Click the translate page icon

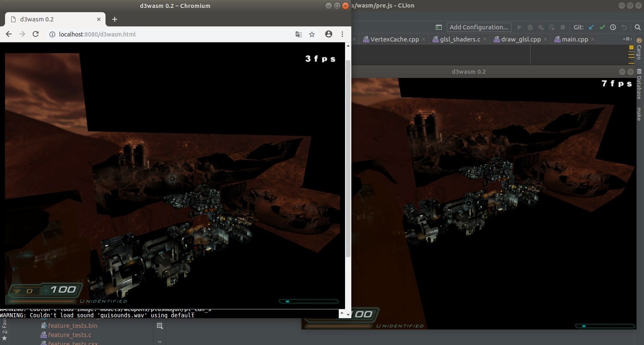coord(299,34)
